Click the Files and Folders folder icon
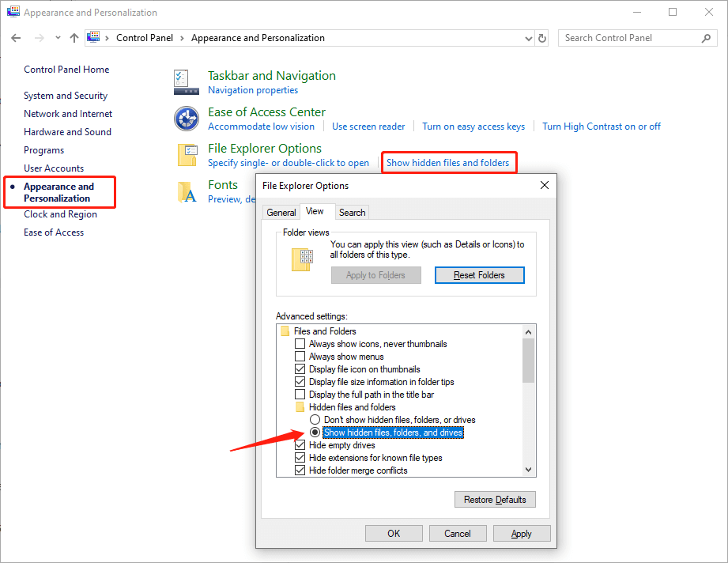The width and height of the screenshot is (728, 563). [x=285, y=331]
